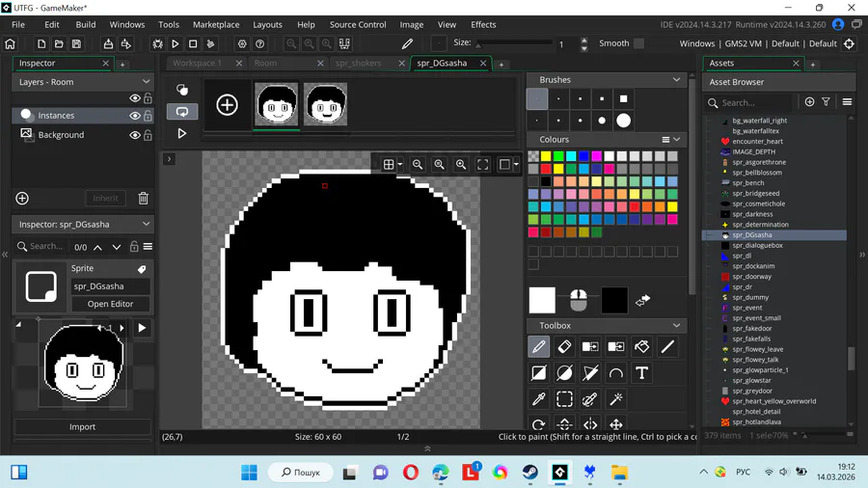
Task: Select the primary white colour swatch
Action: (x=542, y=301)
